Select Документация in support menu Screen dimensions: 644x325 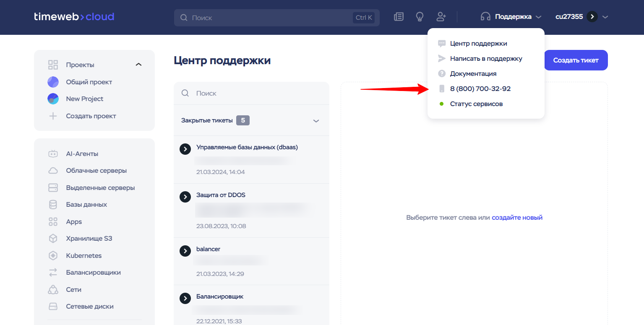(473, 74)
